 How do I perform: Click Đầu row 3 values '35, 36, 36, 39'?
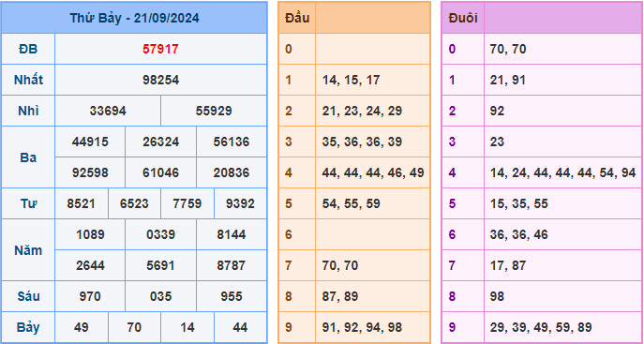click(362, 142)
